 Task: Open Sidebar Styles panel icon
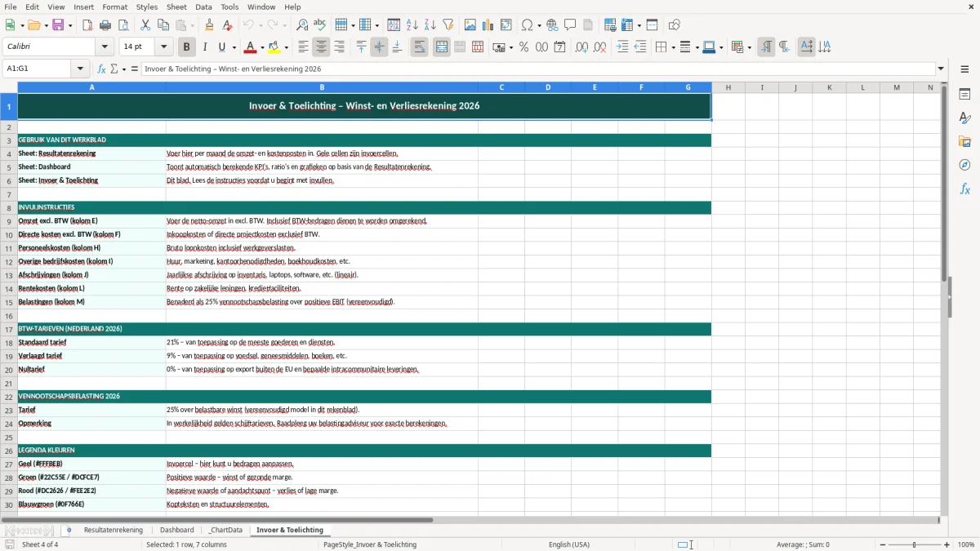pyautogui.click(x=964, y=118)
